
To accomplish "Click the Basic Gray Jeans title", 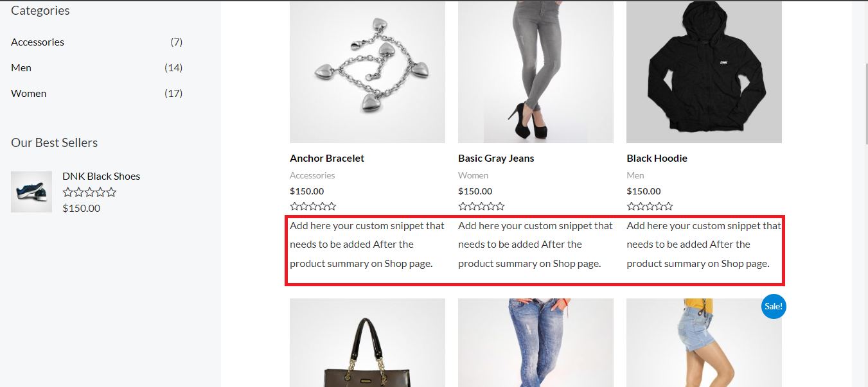I will pyautogui.click(x=496, y=159).
